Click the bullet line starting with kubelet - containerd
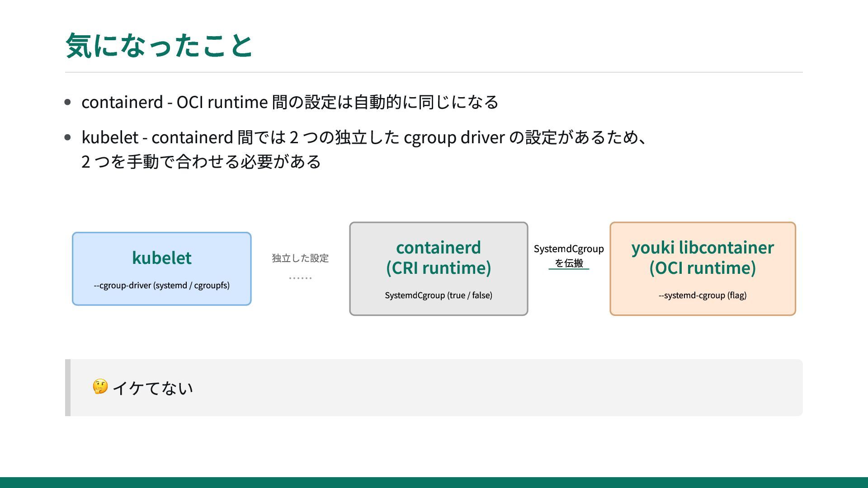This screenshot has height=488, width=868. [x=365, y=137]
